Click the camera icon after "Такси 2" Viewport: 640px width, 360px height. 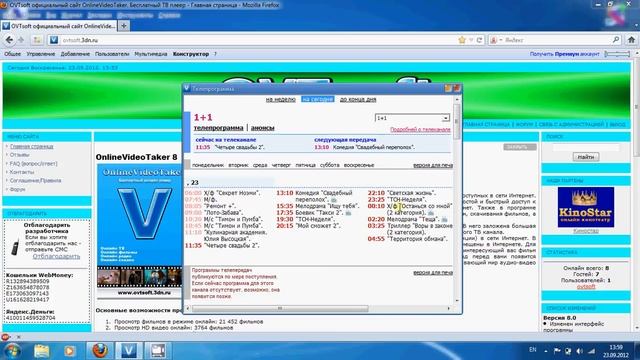coord(348,213)
